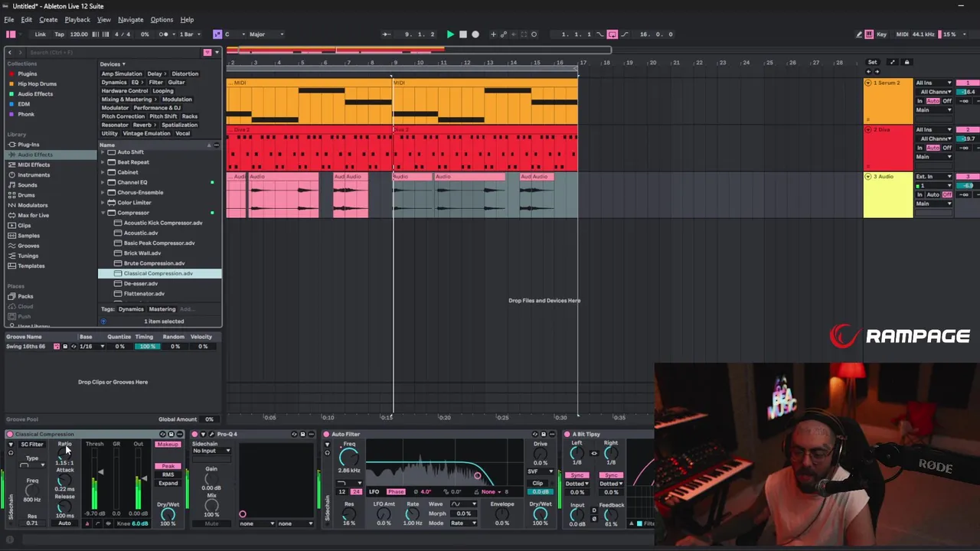Select MIDI Effects in library
The height and width of the screenshot is (551, 980).
coord(34,165)
